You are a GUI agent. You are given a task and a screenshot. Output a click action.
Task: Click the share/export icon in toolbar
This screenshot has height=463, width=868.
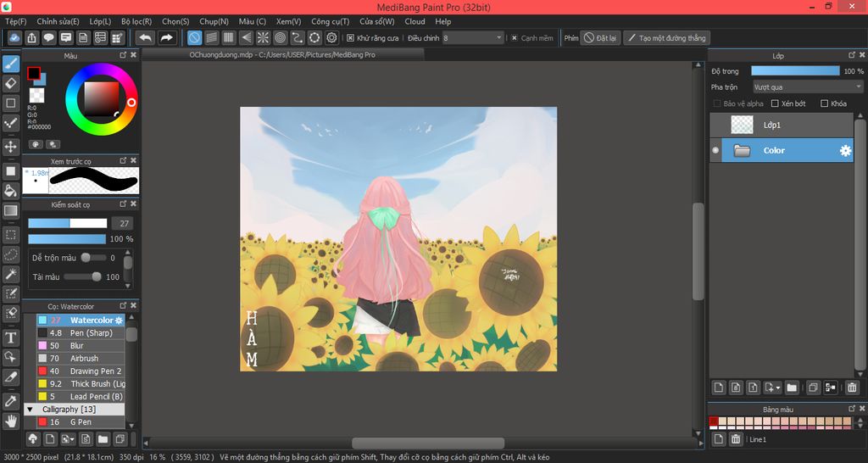31,37
